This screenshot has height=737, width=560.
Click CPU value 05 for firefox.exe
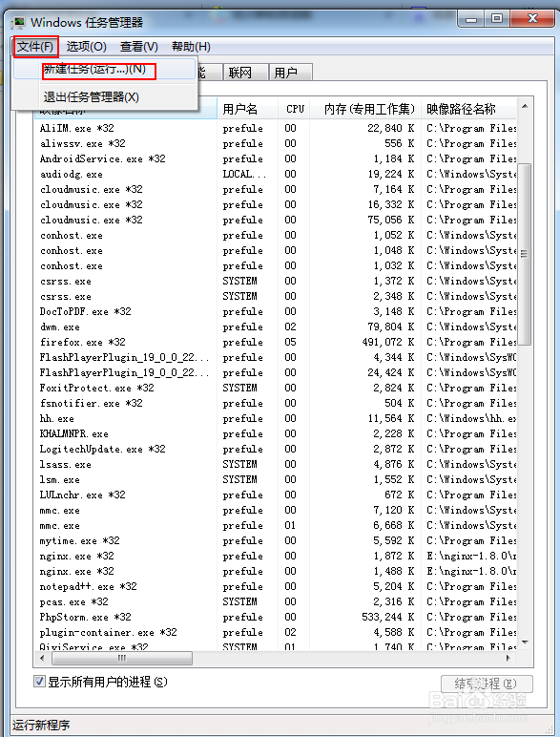(x=290, y=342)
